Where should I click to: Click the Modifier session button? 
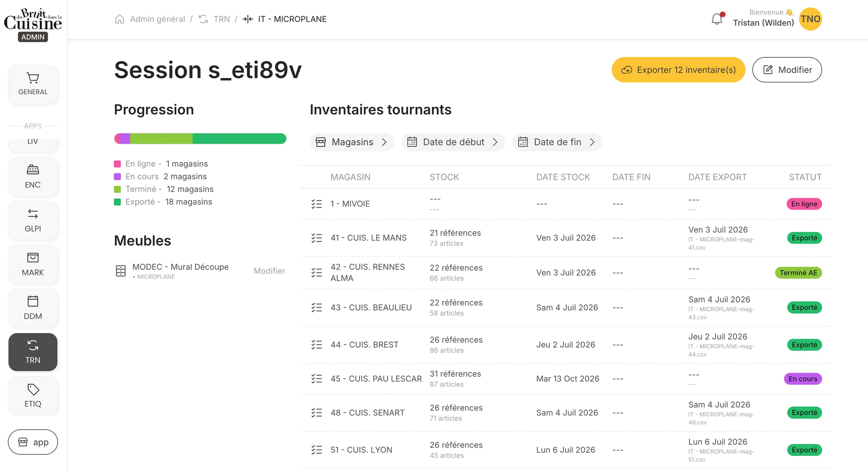(x=787, y=70)
